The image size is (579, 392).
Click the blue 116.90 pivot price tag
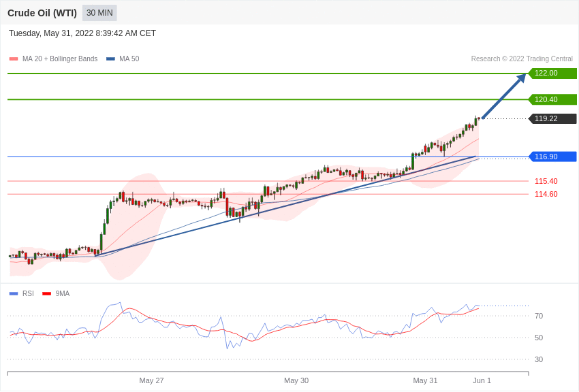552,157
